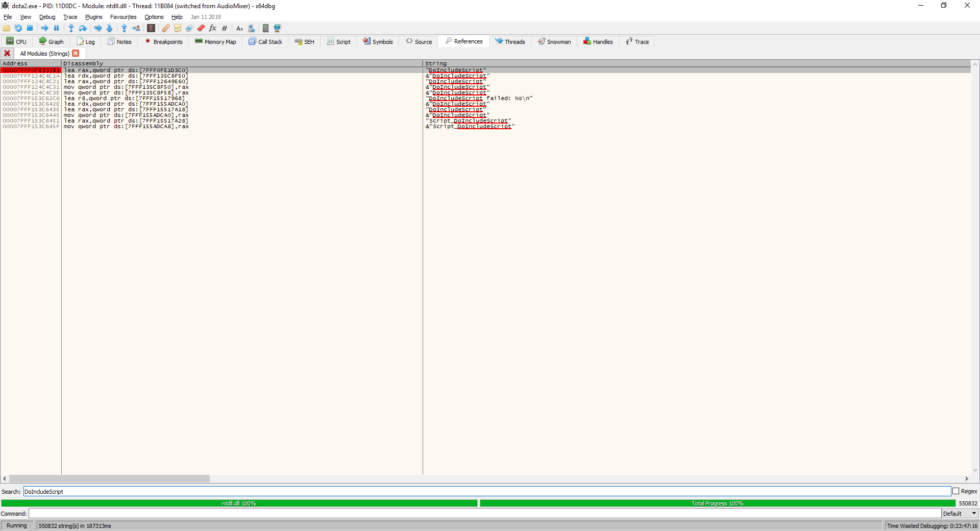Switch to the Symbols tab
This screenshot has width=980, height=531.
378,41
